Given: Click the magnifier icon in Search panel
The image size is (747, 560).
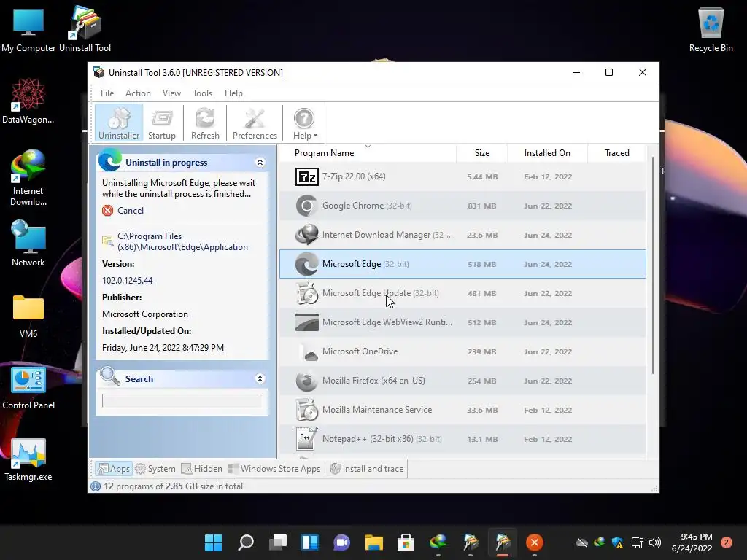Looking at the screenshot, I should click(x=110, y=376).
